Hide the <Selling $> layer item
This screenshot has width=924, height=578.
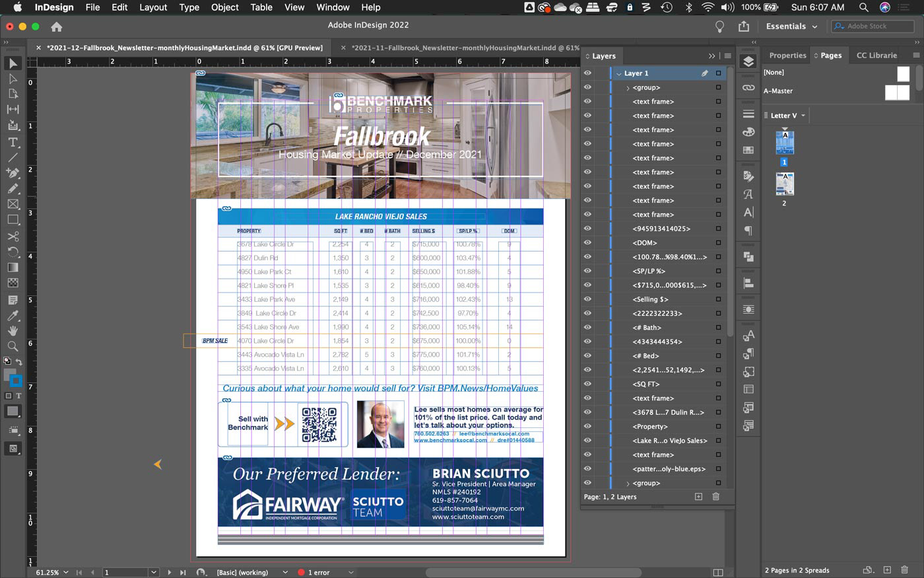click(587, 299)
